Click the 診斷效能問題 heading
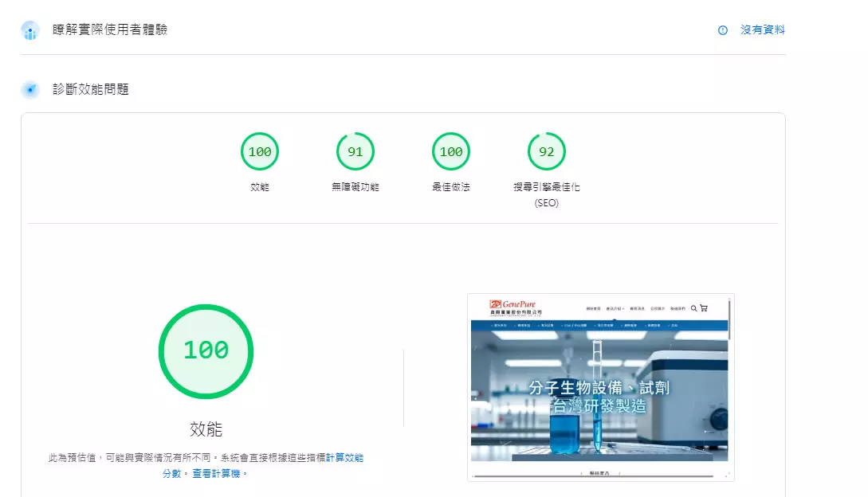Screen dimensions: 868x497 [91, 89]
